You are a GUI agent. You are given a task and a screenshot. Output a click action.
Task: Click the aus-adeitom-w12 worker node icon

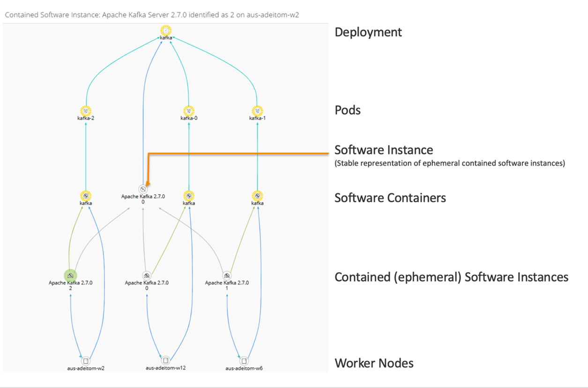click(x=165, y=360)
